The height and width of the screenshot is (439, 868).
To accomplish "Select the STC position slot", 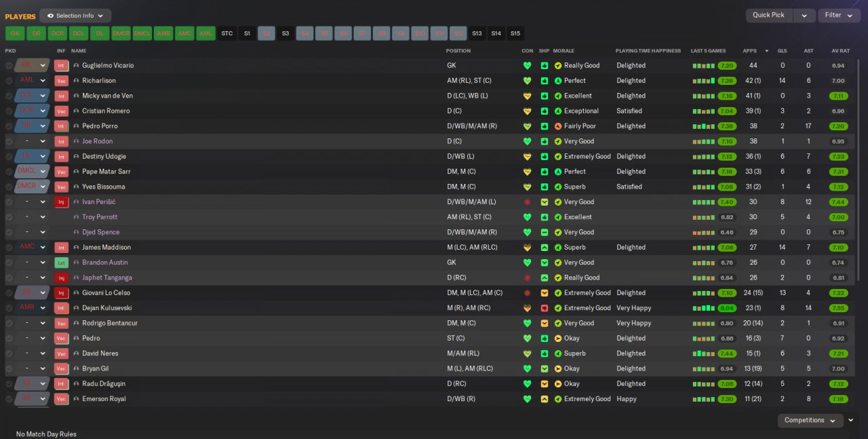I will point(227,33).
